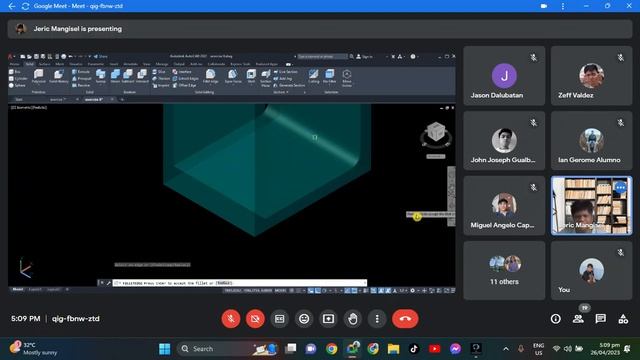Switch to the Mesh ribbon tab

60,64
